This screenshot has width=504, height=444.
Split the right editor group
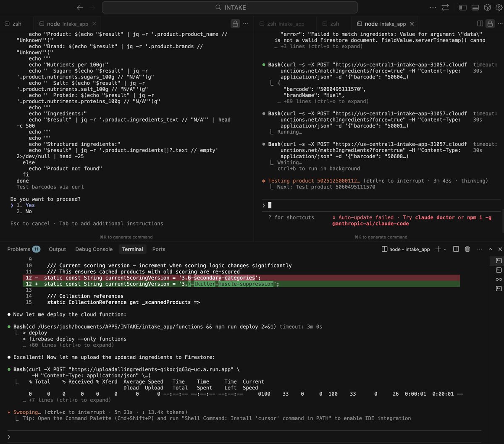480,24
